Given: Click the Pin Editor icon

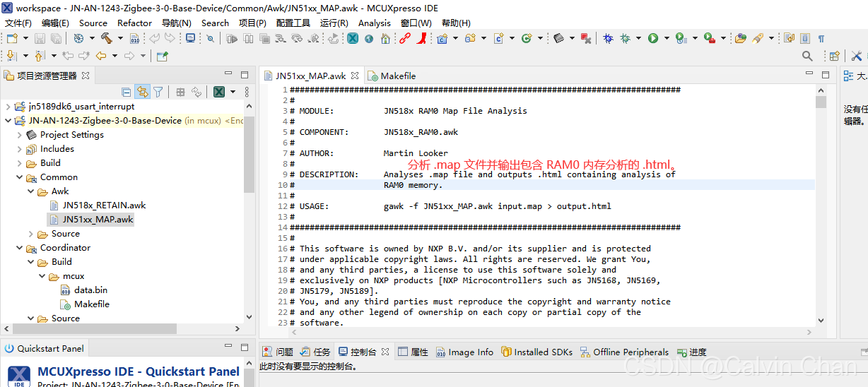Looking at the screenshot, I should [162, 56].
